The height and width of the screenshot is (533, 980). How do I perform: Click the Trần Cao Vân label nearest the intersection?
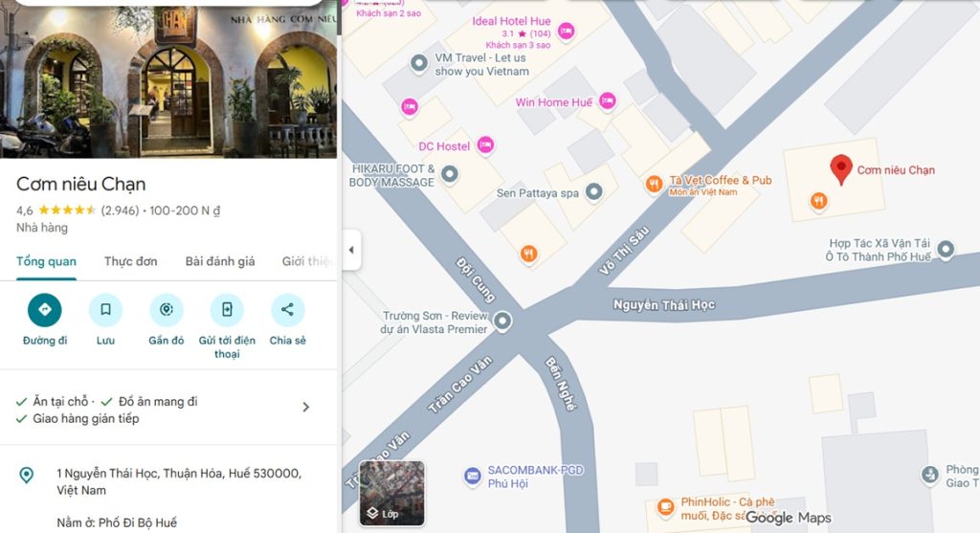(x=459, y=385)
